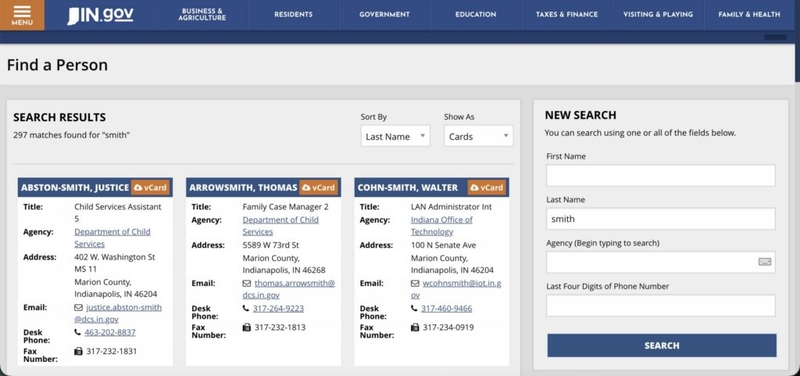Click envelope icon beside thomas.arrowsmith email

click(x=246, y=283)
